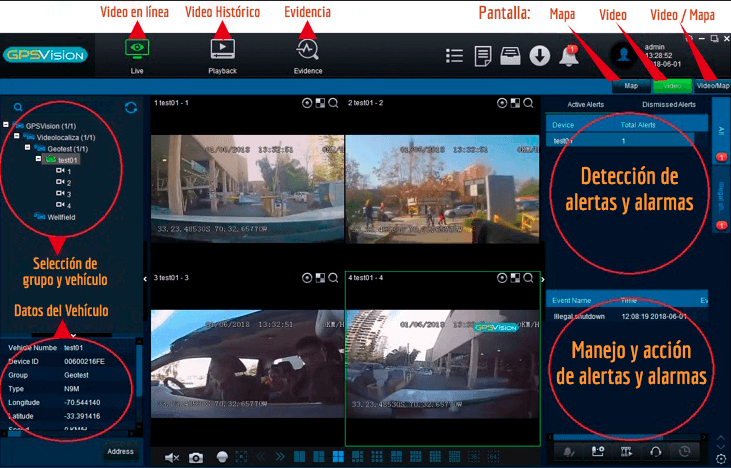Click layout icon on test01 - 3 panel

(x=320, y=278)
